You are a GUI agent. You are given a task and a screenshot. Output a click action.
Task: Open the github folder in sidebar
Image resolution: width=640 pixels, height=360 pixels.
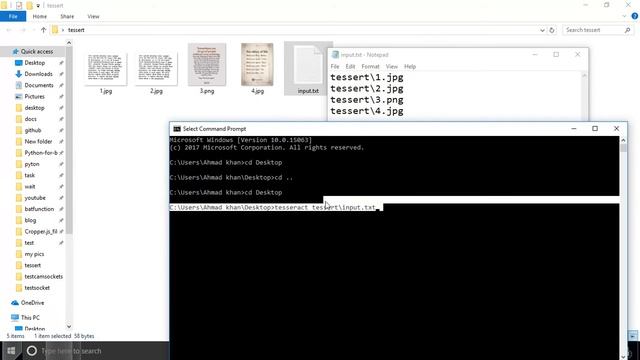coord(33,130)
